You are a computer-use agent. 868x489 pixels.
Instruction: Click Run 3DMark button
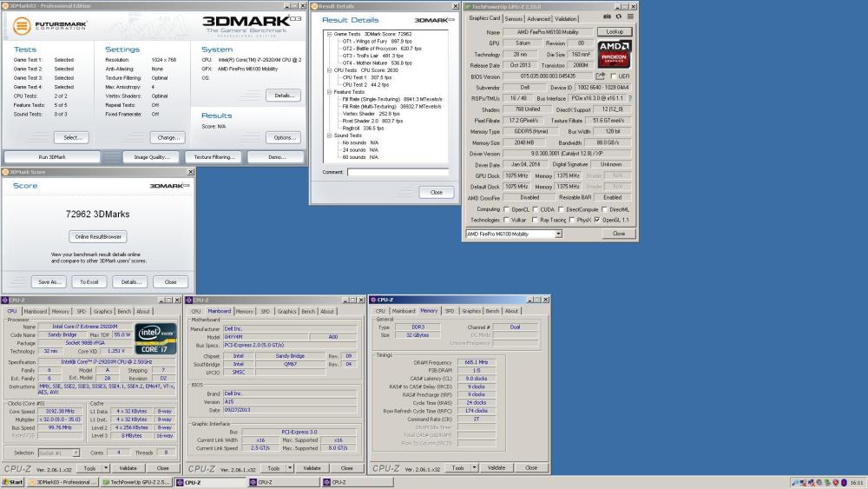tap(52, 157)
